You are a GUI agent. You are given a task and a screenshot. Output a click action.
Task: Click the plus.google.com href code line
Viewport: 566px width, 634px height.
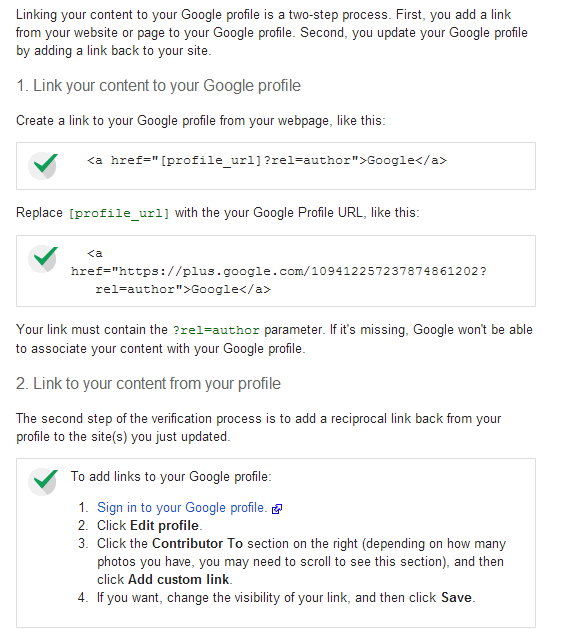tap(279, 271)
